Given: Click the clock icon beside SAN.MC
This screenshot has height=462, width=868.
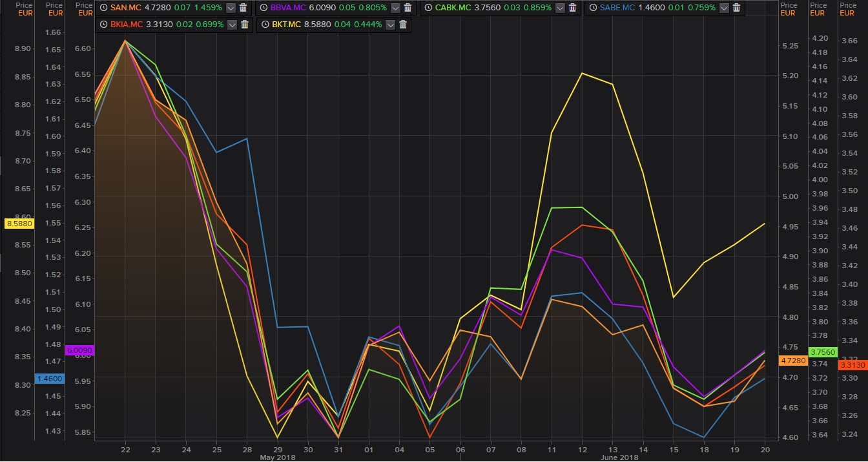Looking at the screenshot, I should pyautogui.click(x=104, y=8).
